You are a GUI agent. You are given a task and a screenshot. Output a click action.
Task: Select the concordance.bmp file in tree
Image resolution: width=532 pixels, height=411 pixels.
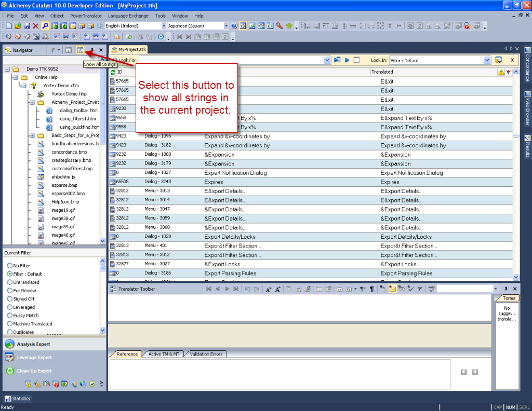69,152
